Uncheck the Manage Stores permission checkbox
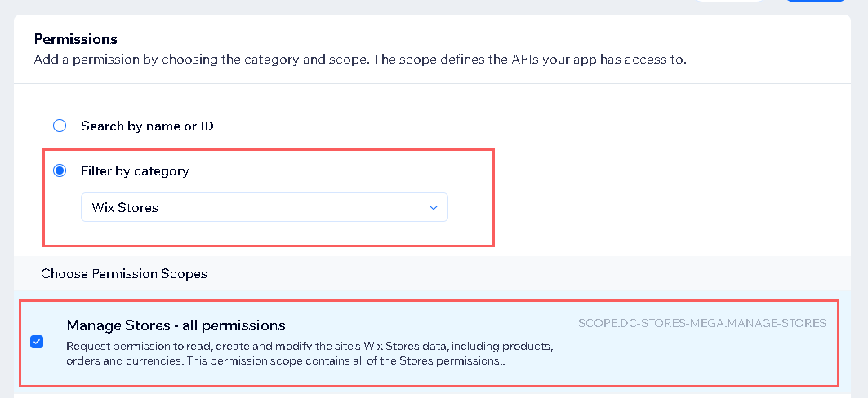 click(x=37, y=342)
